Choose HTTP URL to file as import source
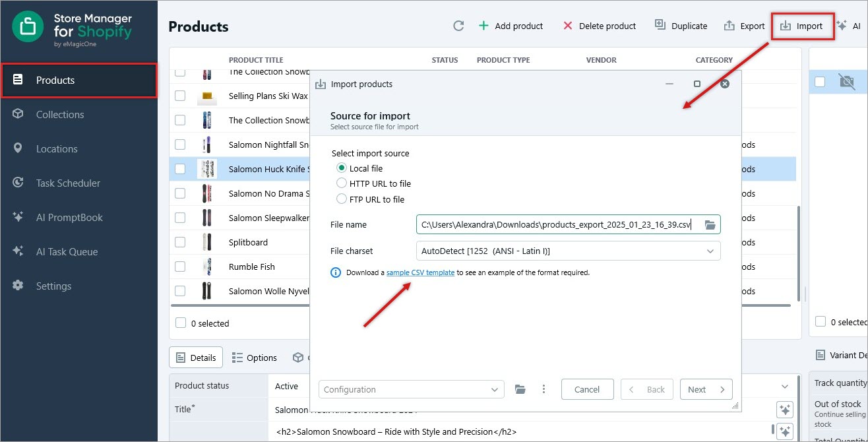The height and width of the screenshot is (442, 868). [x=341, y=183]
